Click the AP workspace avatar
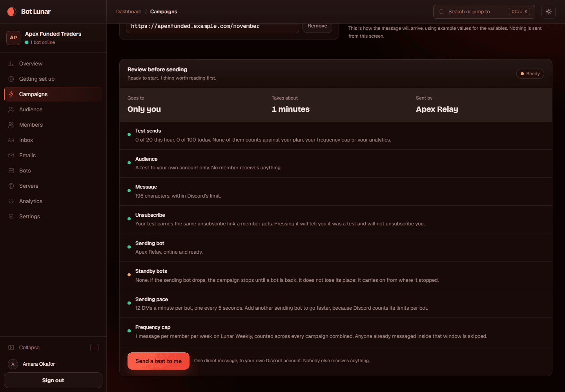Image resolution: width=565 pixels, height=392 pixels. 13,38
